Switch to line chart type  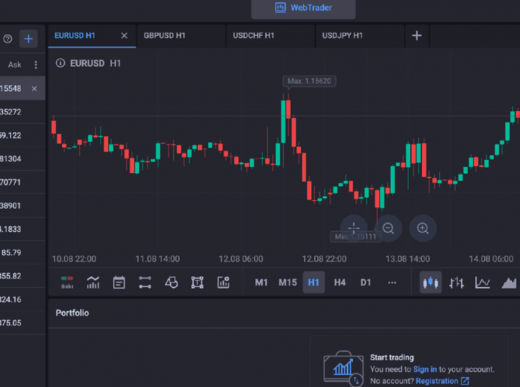point(482,283)
